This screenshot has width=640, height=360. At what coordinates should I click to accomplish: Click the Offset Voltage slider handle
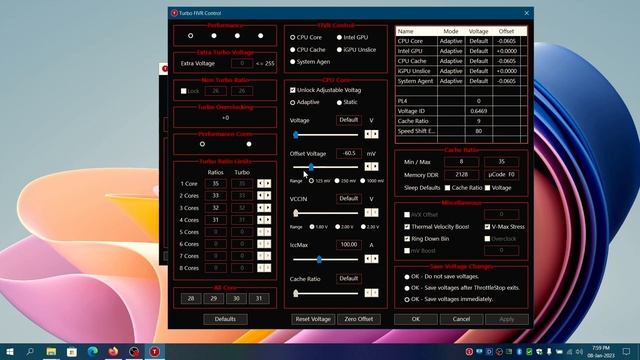click(x=311, y=167)
